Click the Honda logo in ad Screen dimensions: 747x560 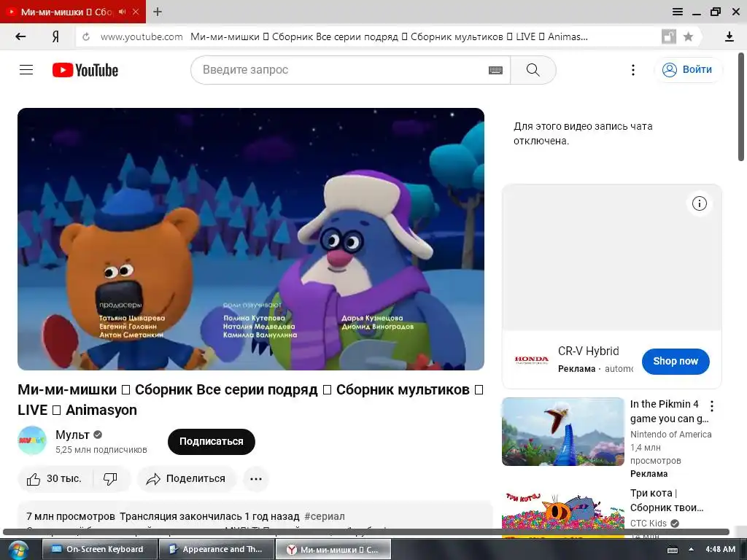531,360
